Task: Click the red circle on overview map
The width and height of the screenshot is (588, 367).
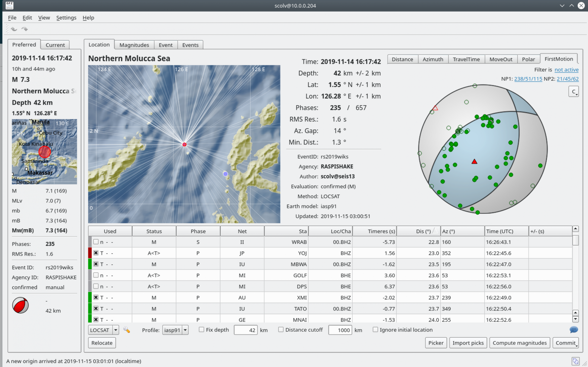Action: [45, 152]
